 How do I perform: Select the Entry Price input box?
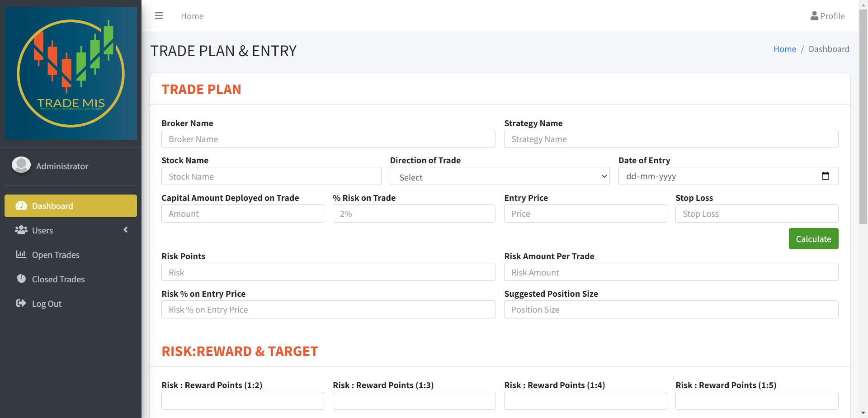(585, 214)
